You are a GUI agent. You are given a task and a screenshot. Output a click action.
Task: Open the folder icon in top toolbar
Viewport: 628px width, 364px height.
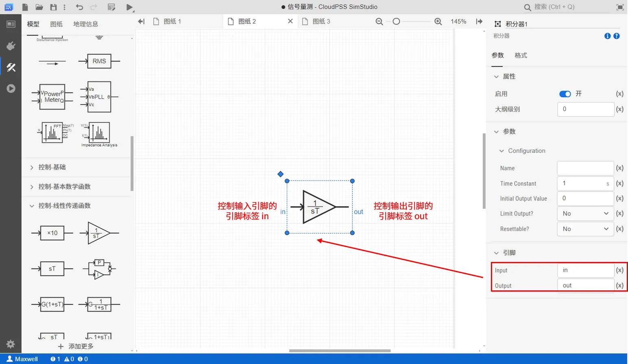click(x=39, y=7)
